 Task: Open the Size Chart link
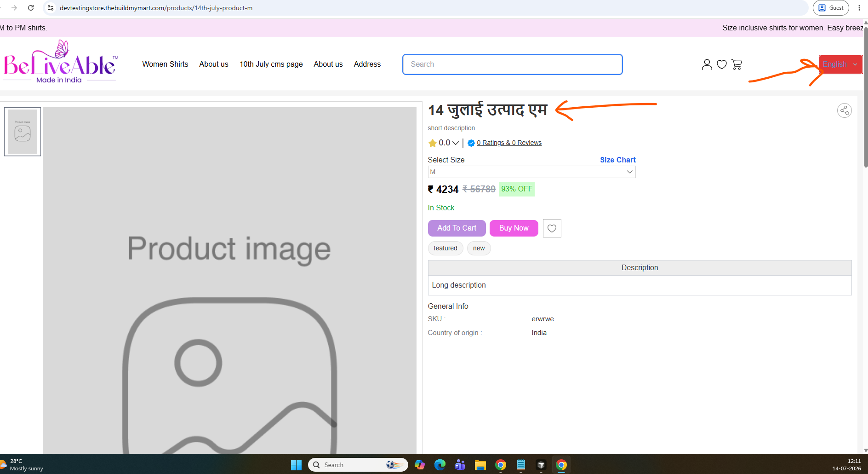point(617,160)
